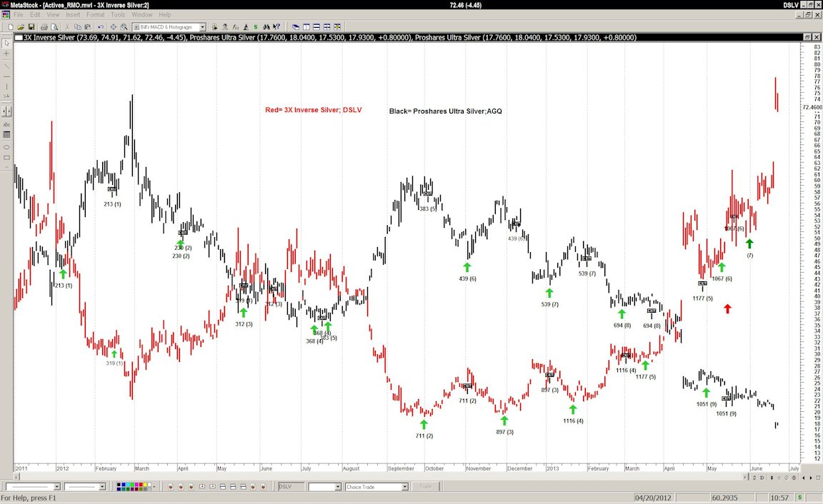Click the 04/20/2012 date in the status bar
The width and height of the screenshot is (823, 504).
[653, 498]
